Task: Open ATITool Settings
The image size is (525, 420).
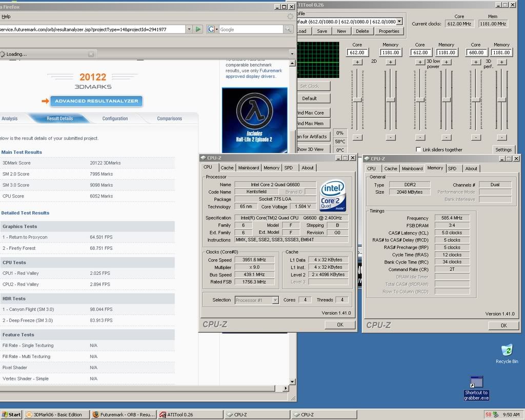Action: (503, 150)
